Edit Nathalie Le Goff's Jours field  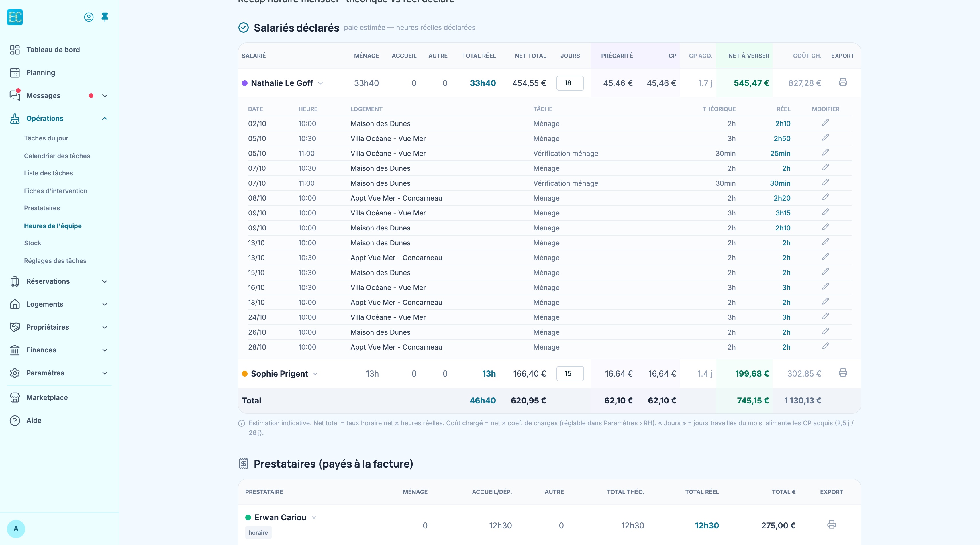pyautogui.click(x=570, y=83)
